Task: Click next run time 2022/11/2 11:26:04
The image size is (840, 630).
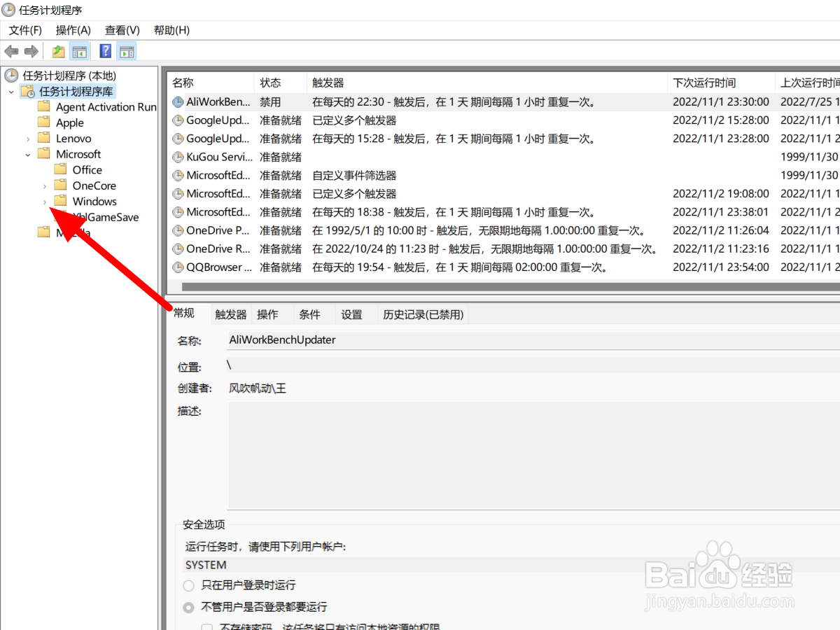Action: (x=721, y=230)
